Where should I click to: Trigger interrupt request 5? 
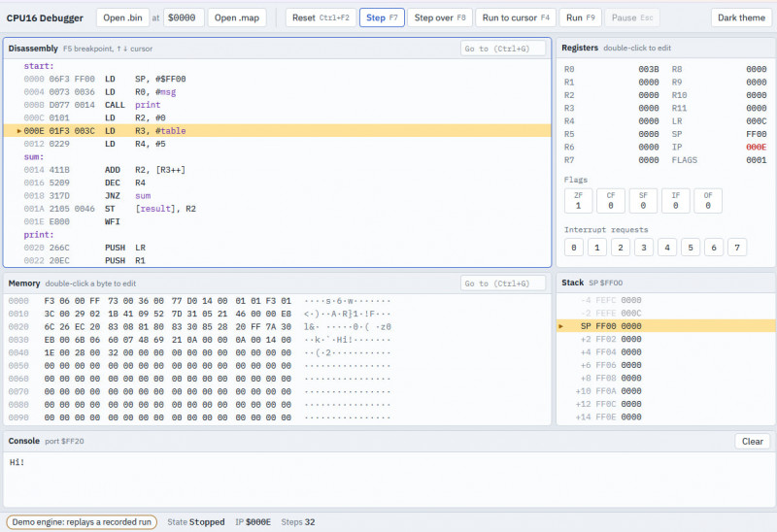click(691, 248)
